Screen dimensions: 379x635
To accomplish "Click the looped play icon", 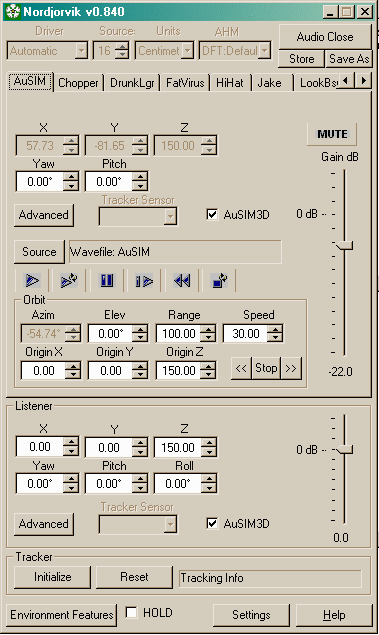I will 68,280.
